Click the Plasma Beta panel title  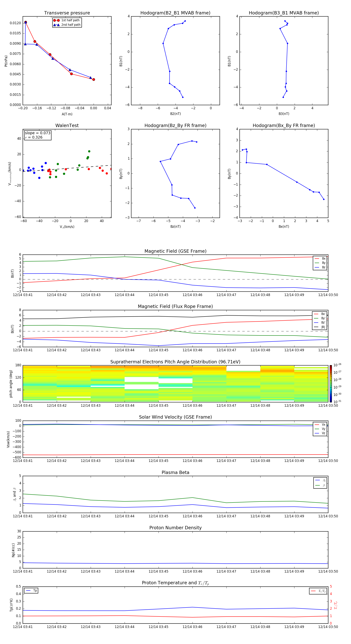tap(175, 472)
